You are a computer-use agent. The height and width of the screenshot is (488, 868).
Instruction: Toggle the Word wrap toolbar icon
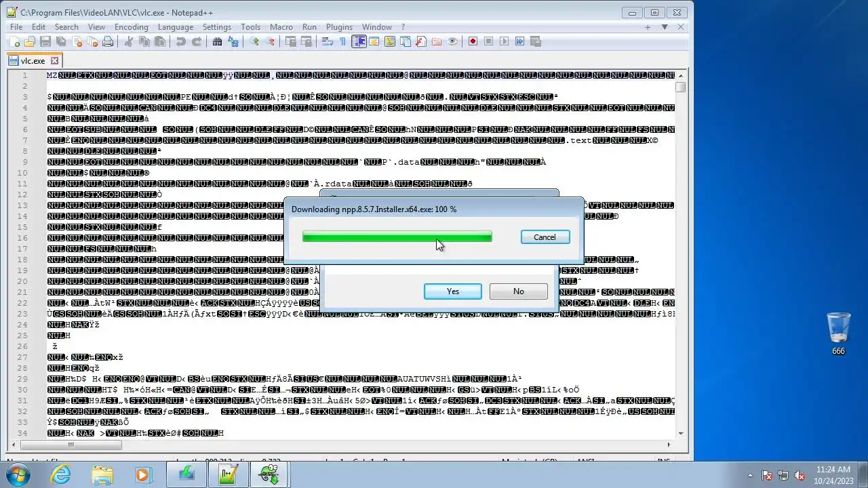click(327, 41)
